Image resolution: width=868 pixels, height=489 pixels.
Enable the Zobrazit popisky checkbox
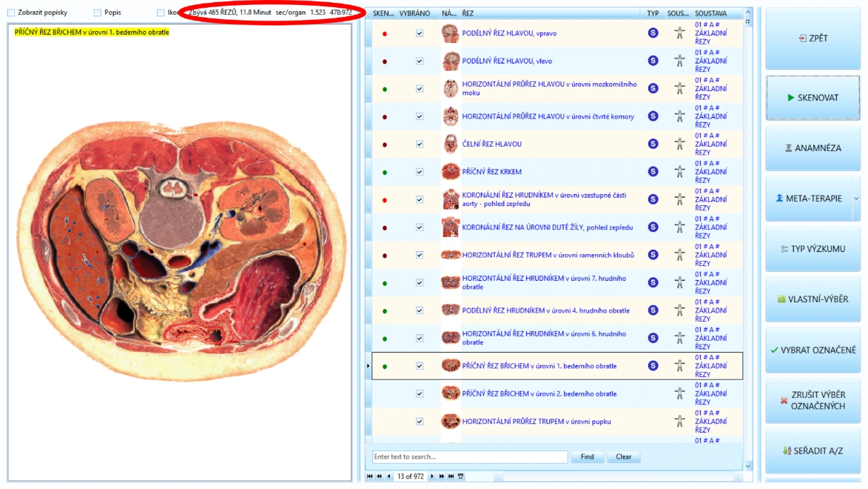(x=11, y=13)
